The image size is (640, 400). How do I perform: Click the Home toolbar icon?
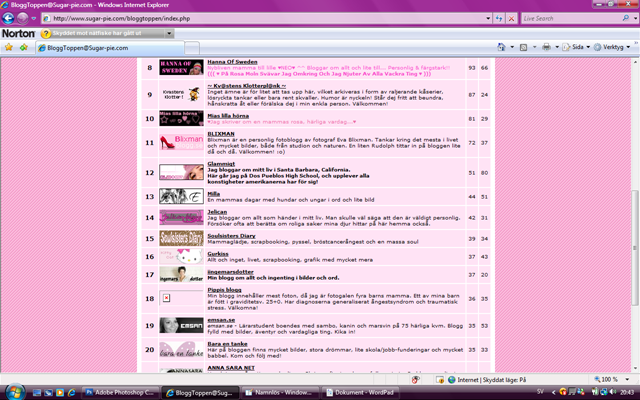501,47
